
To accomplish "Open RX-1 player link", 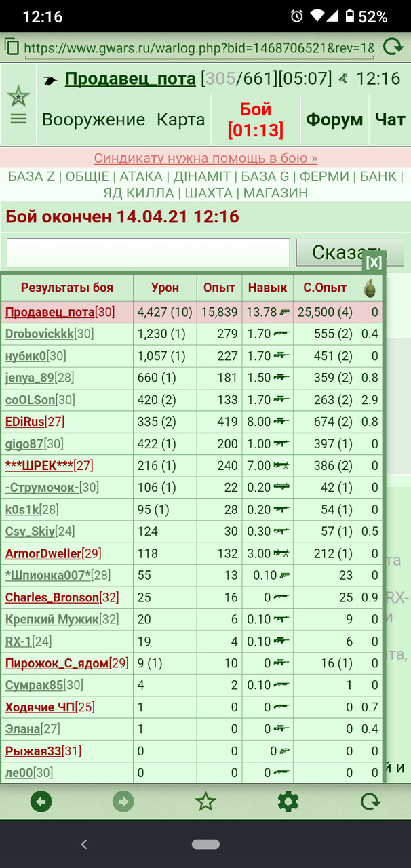I will pyautogui.click(x=19, y=642).
